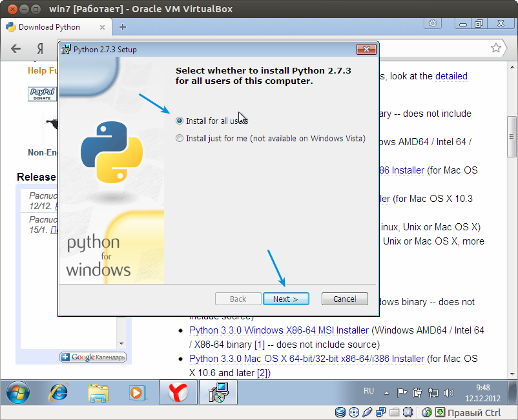Launch Internet Explorer from the taskbar
The height and width of the screenshot is (420, 518).
[59, 392]
